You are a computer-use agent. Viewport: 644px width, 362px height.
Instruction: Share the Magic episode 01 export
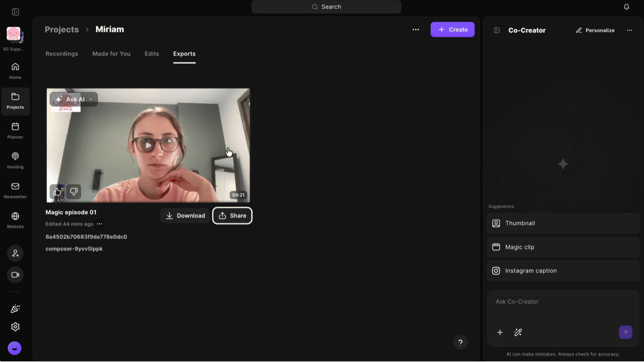click(232, 216)
